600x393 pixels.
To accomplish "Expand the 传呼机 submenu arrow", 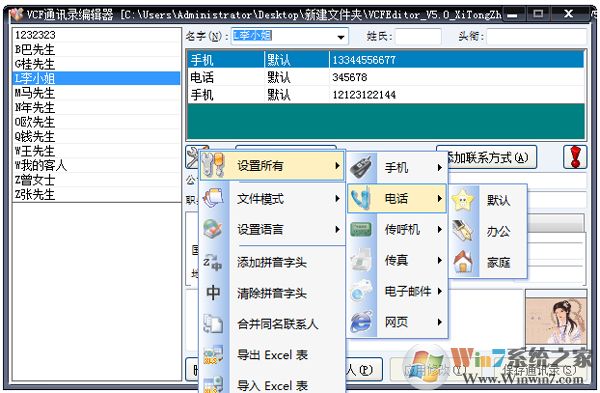I will 440,229.
